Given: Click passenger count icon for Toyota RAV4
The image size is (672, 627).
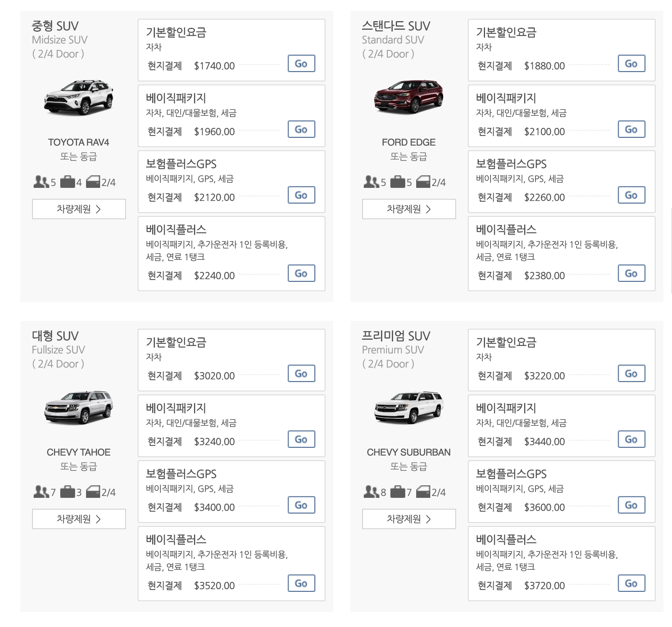Looking at the screenshot, I should pyautogui.click(x=41, y=182).
